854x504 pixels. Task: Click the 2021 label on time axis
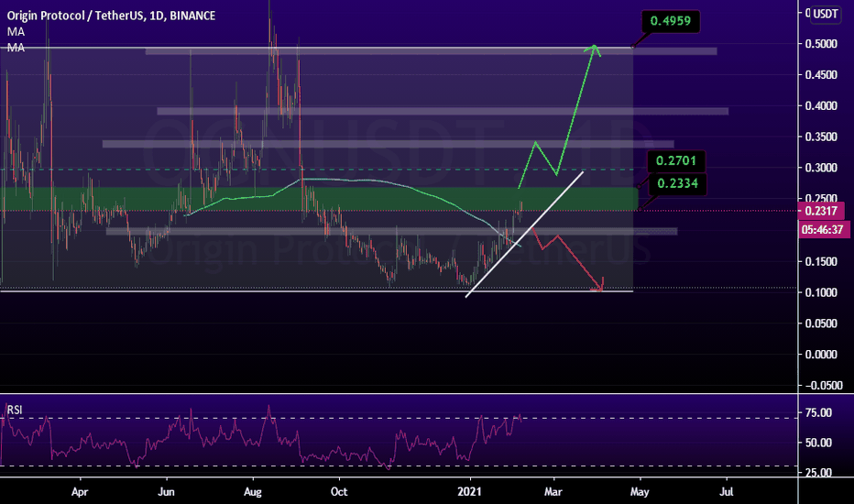point(469,492)
